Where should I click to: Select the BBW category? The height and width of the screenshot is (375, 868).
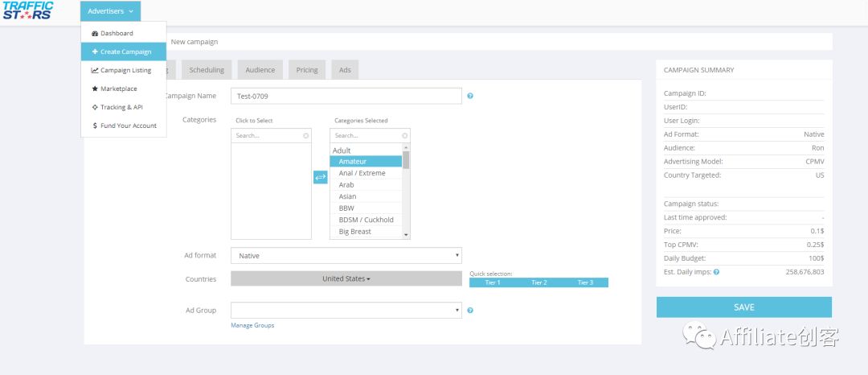[x=366, y=208]
